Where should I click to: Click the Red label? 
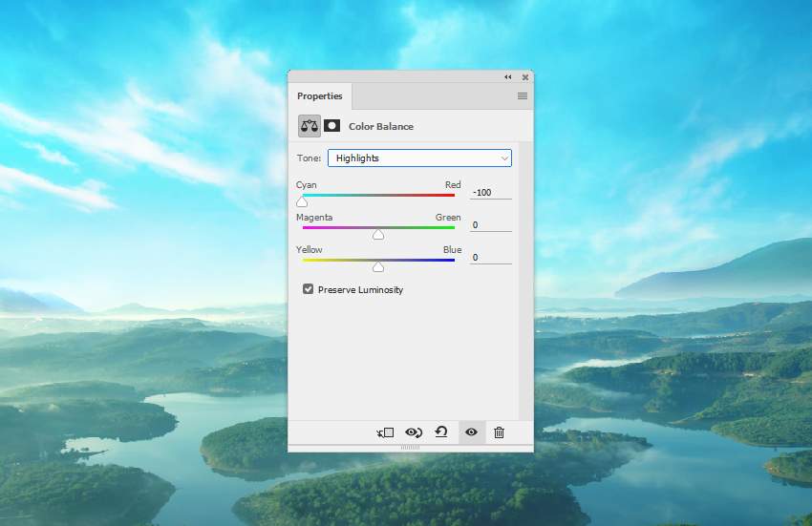tap(453, 185)
